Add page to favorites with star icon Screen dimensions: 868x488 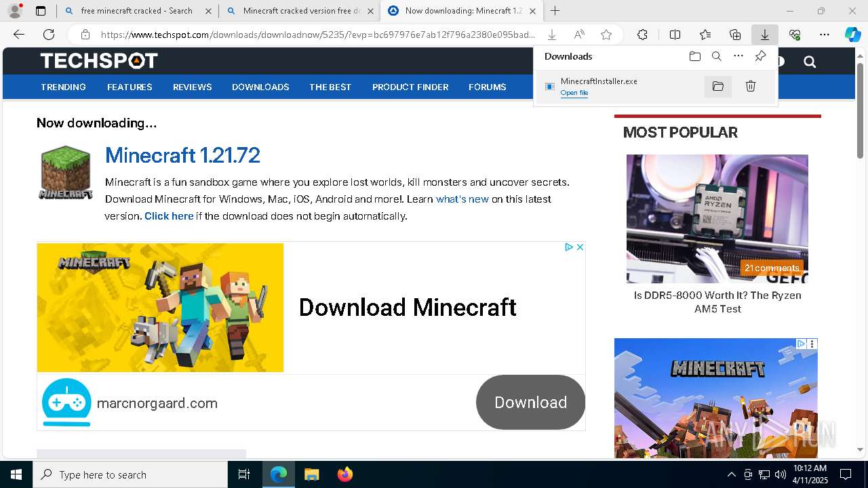[606, 35]
